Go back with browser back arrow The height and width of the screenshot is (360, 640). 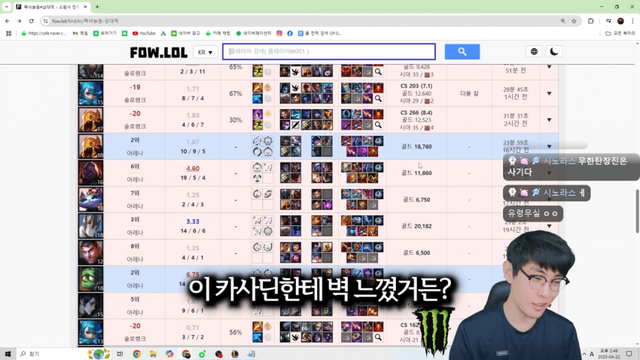[7, 21]
